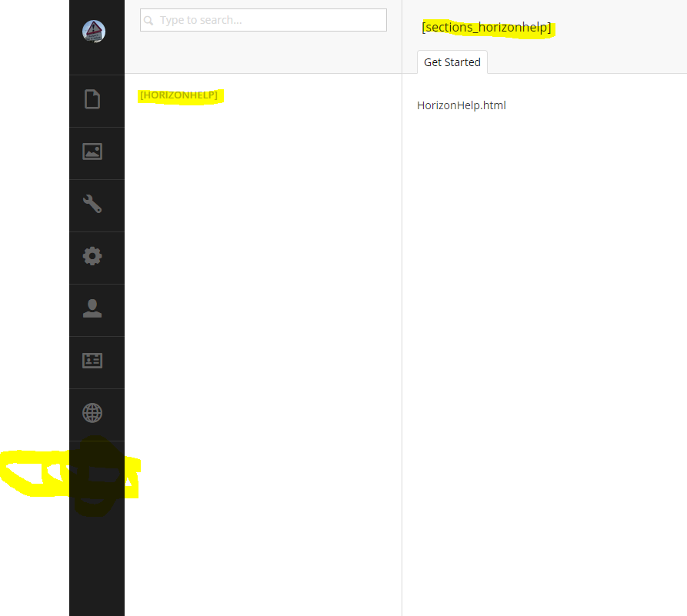Open the user avatar profile menu

click(94, 32)
